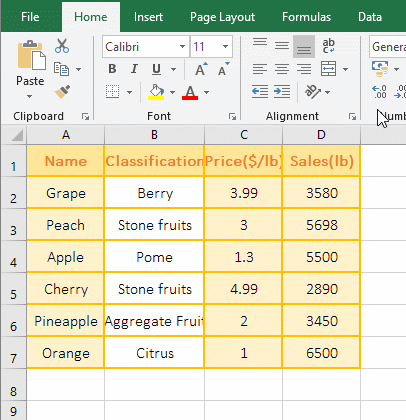
Task: Click the Select All corner triangle
Action: coord(17,135)
